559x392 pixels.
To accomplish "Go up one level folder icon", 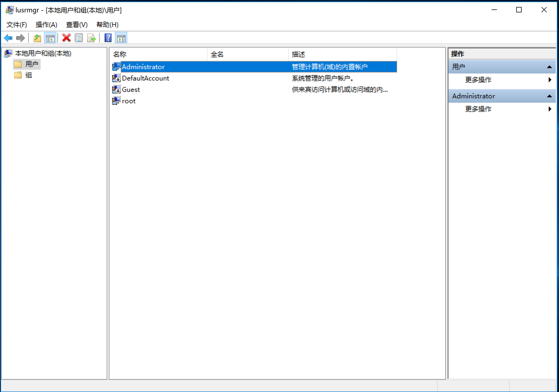I will (x=37, y=38).
